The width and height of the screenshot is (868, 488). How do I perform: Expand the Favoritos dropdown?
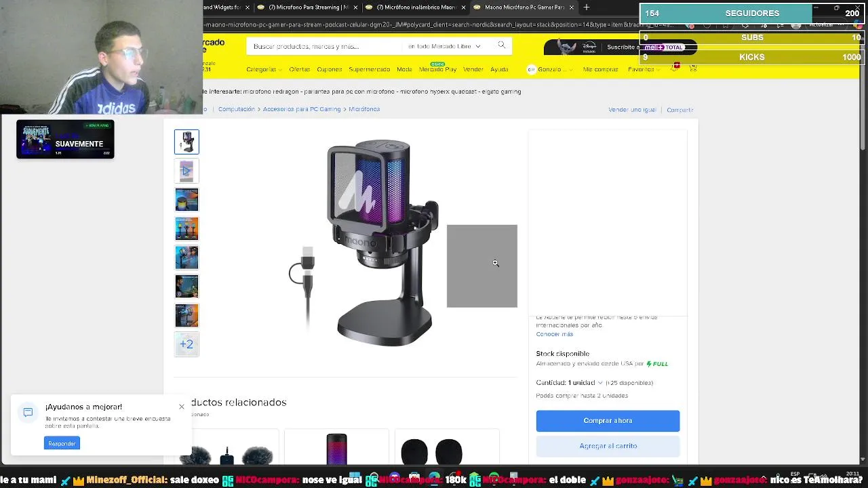point(643,69)
